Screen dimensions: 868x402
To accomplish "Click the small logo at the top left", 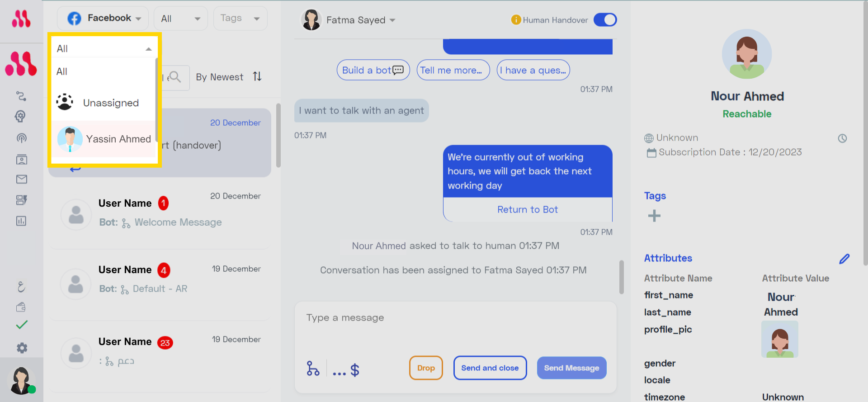I will tap(21, 19).
